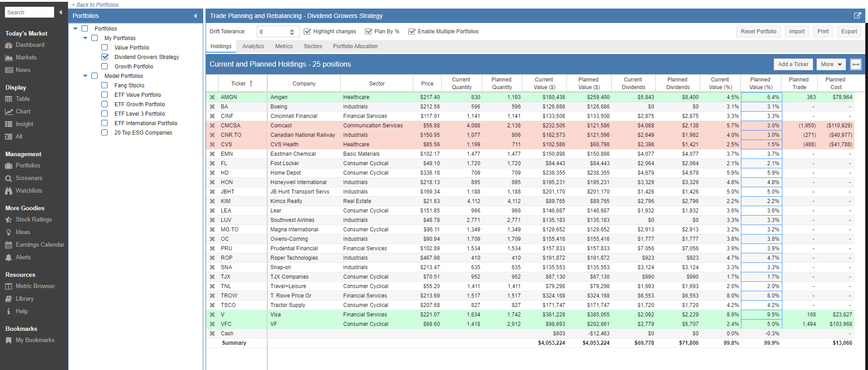The width and height of the screenshot is (868, 370).
Task: Switch to the Portfolio Allocation tab
Action: [x=355, y=46]
